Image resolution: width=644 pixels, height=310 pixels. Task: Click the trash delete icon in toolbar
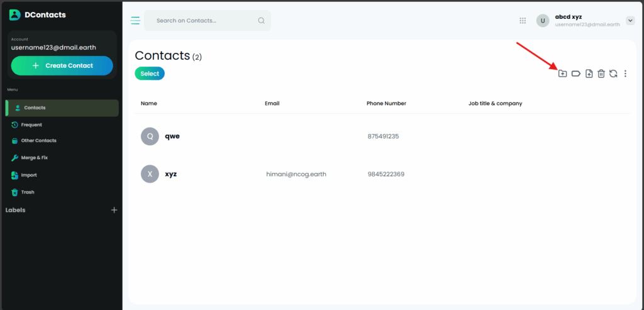601,74
